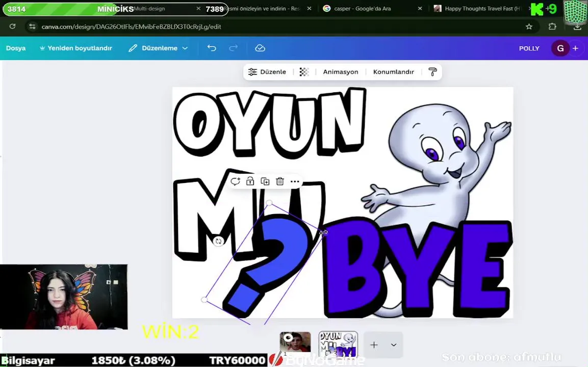Open the browser extensions puzzle icon
Image resolution: width=588 pixels, height=367 pixels.
pos(552,27)
